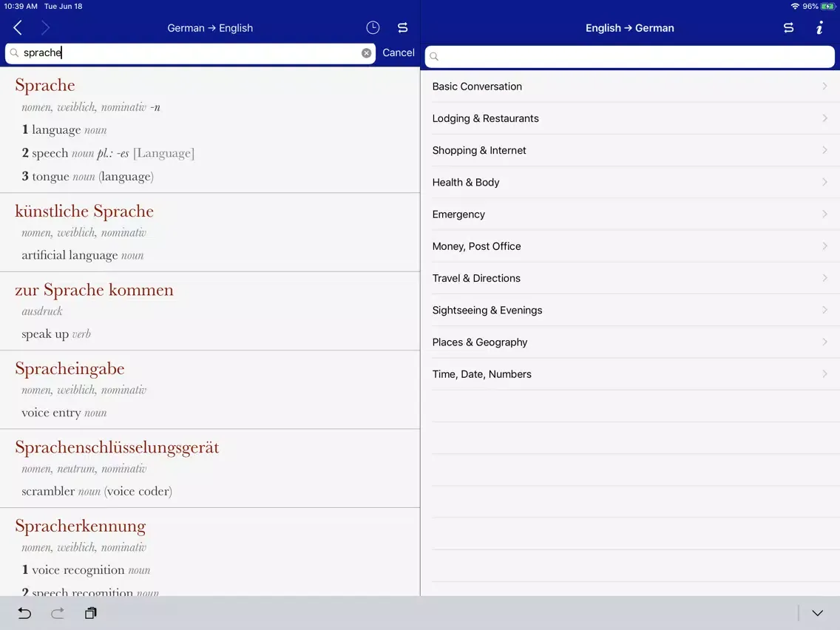
Task: Tap 'nomen, neutrum, nominativ' grammar note
Action: click(84, 469)
